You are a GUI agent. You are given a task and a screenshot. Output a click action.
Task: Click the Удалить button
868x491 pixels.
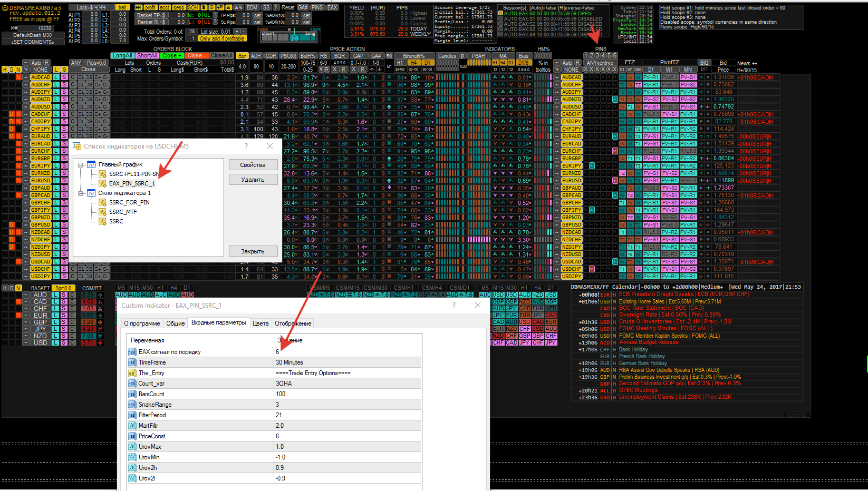click(253, 180)
